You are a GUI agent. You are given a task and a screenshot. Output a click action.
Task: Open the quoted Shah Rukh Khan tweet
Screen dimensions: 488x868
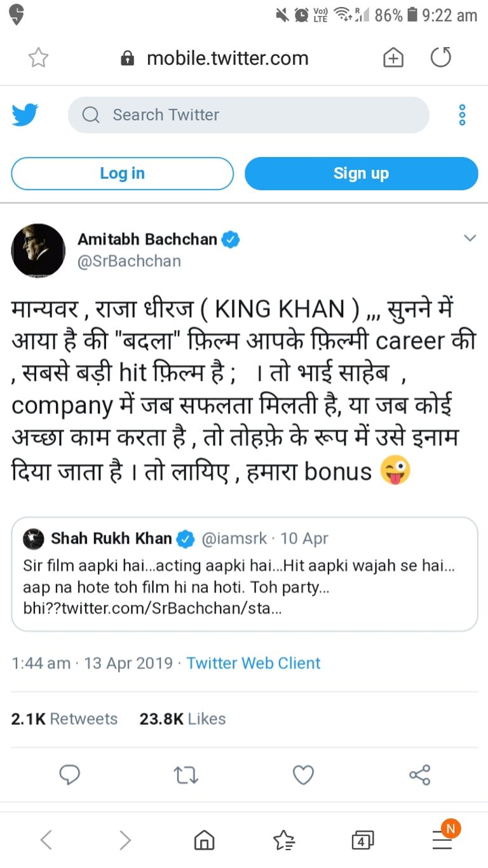[x=245, y=574]
